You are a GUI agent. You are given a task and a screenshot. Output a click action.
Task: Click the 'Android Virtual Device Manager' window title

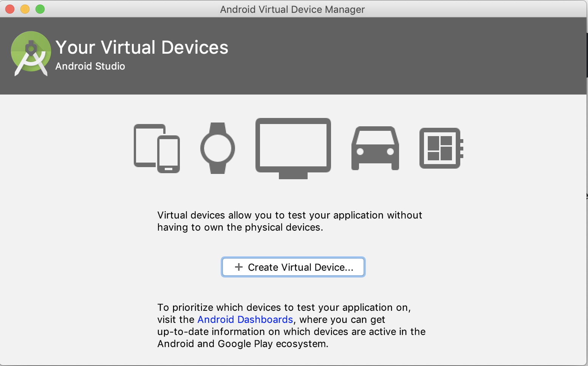292,9
